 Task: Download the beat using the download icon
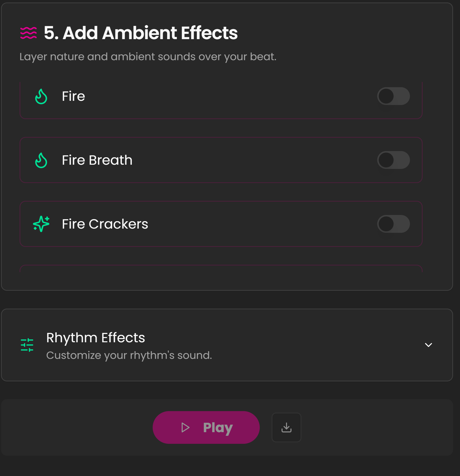286,427
